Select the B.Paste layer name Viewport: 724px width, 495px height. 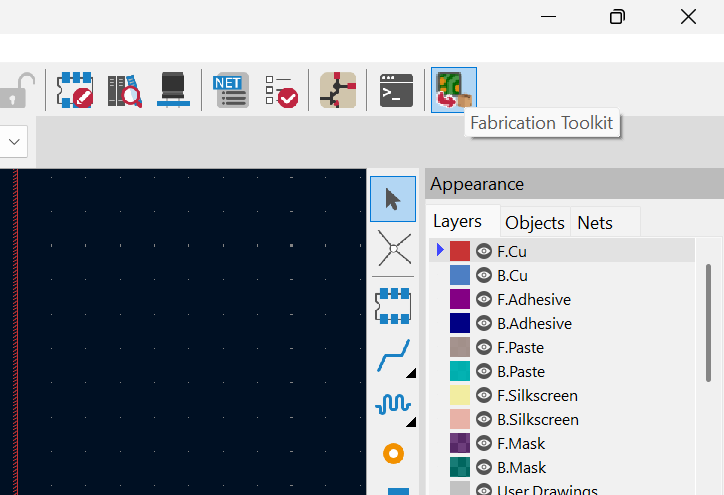520,372
